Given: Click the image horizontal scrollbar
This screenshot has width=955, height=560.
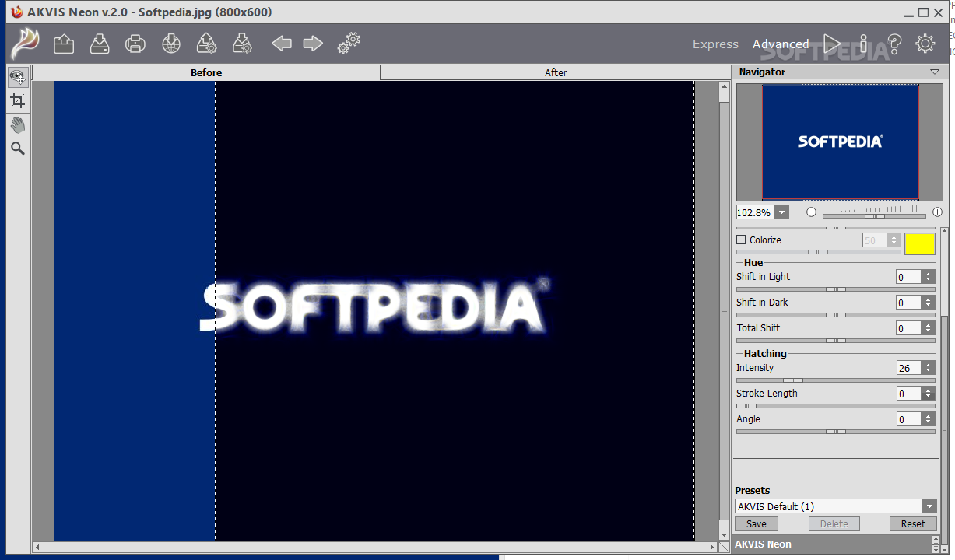Looking at the screenshot, I should click(375, 548).
